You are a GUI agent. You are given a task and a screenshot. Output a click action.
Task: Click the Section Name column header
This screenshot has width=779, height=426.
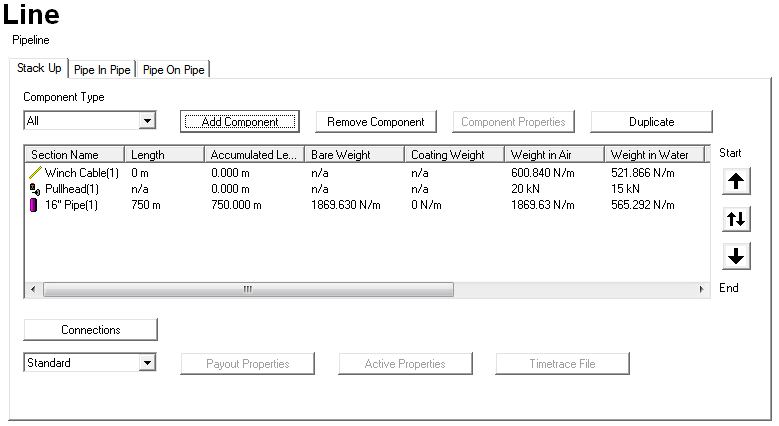click(x=74, y=155)
